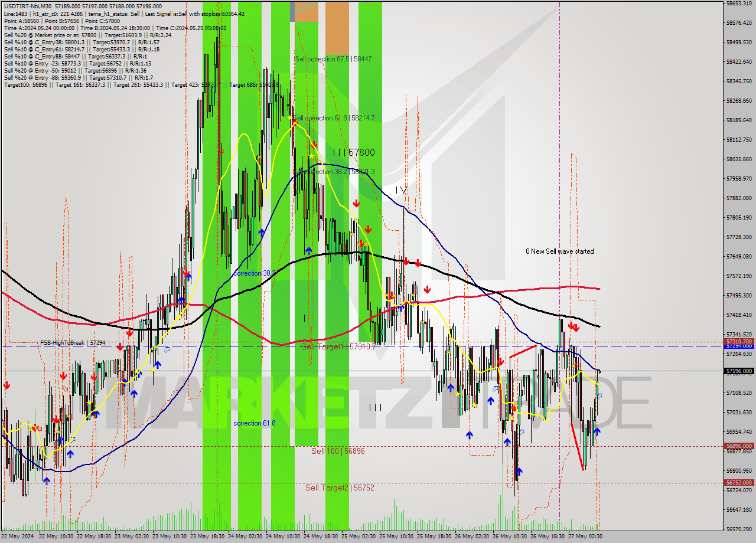Click the 'Sell Target2 | 56752' label
Viewport: 756px width, 543px height.
[340, 488]
